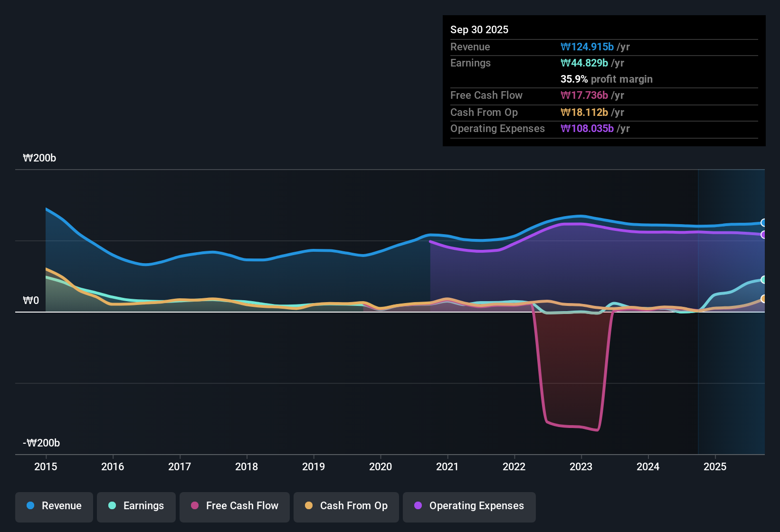This screenshot has height=532, width=780.
Task: Select the orange cash endpoint marker at chart edge
Action: [763, 299]
